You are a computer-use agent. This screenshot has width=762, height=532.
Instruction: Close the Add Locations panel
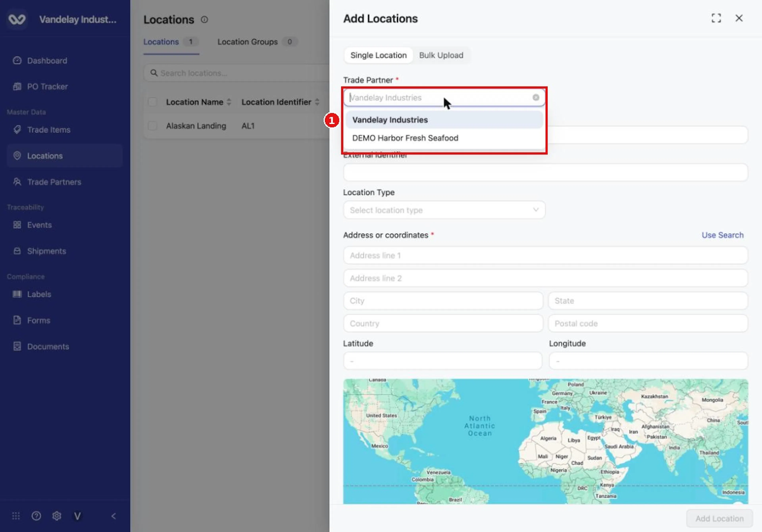(x=739, y=18)
